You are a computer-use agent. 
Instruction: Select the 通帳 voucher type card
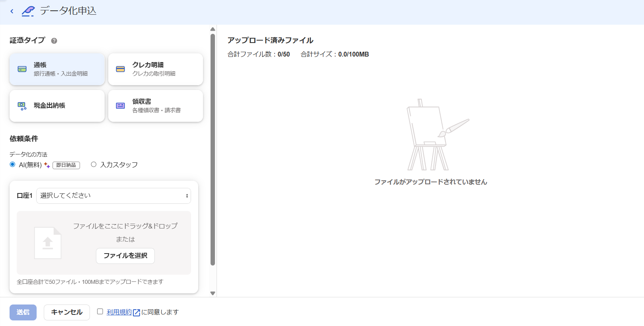[57, 69]
